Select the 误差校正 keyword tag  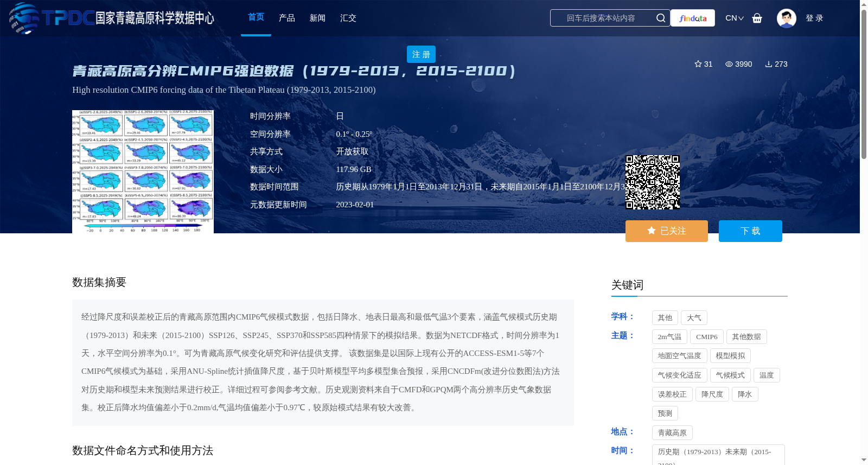click(x=672, y=394)
